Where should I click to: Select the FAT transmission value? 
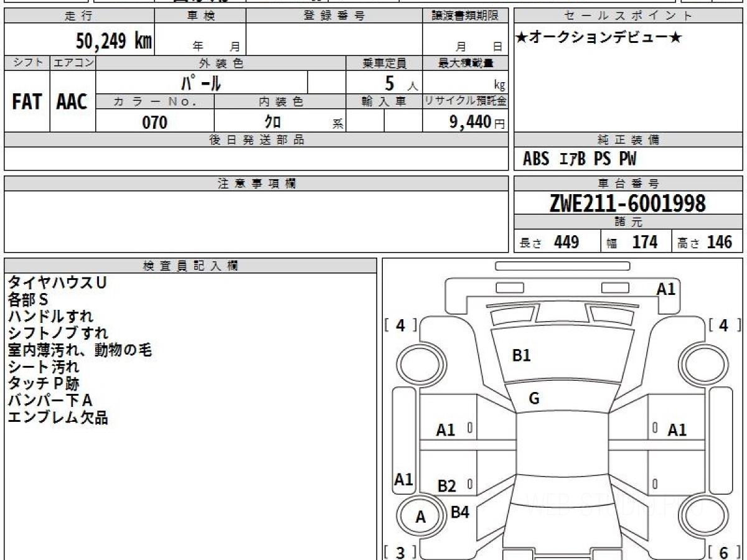pos(27,102)
